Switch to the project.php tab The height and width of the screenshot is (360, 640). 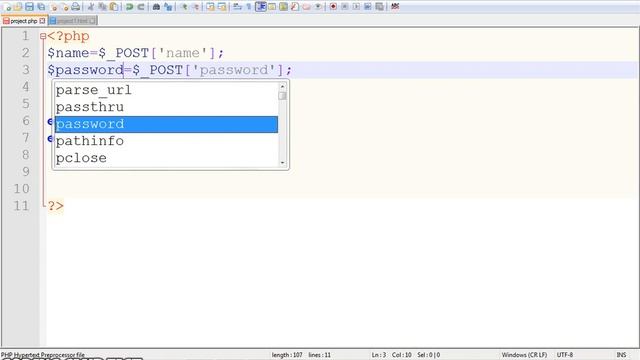pyautogui.click(x=24, y=21)
